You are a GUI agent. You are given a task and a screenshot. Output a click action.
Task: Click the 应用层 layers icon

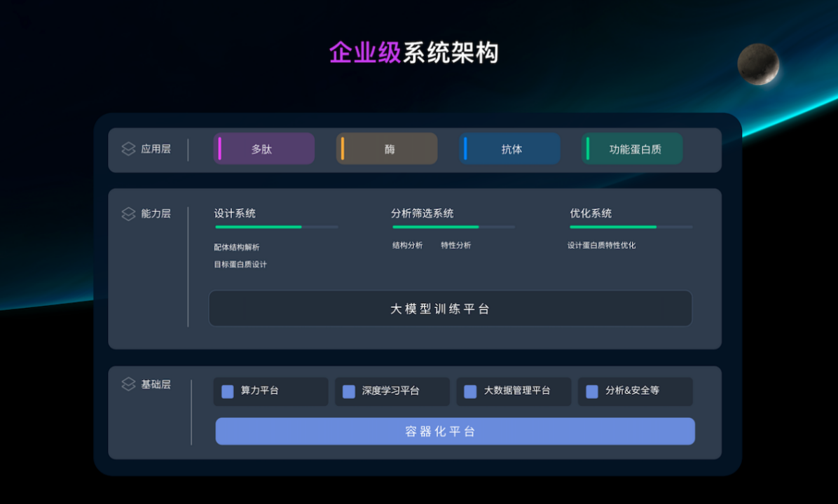128,149
